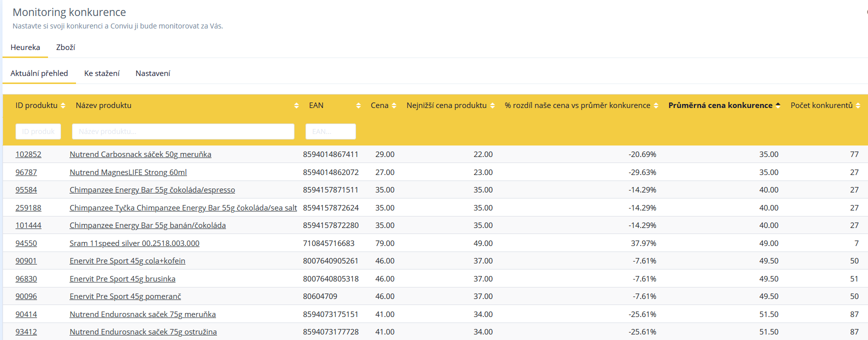
Task: Select percentage cell 37.97%
Action: click(x=643, y=243)
